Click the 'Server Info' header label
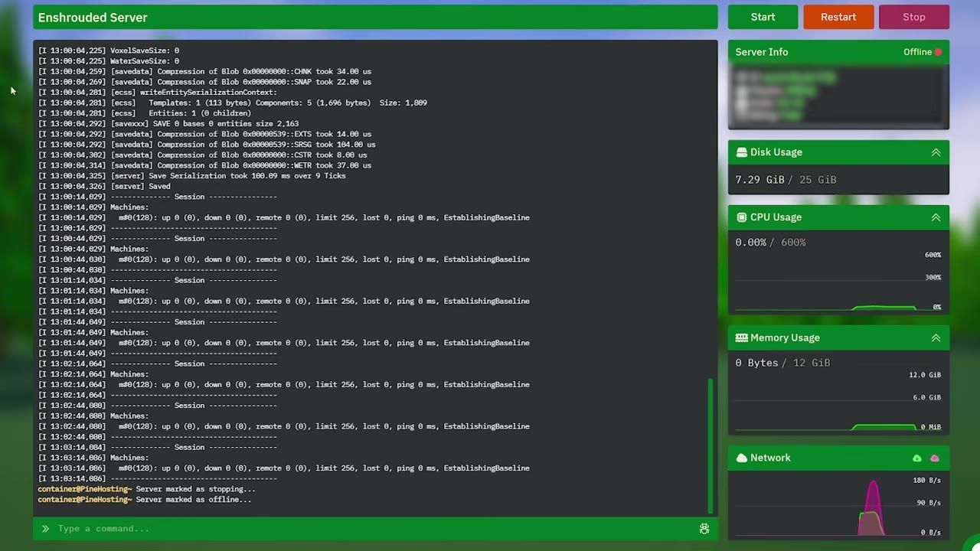Image resolution: width=980 pixels, height=551 pixels. [762, 52]
